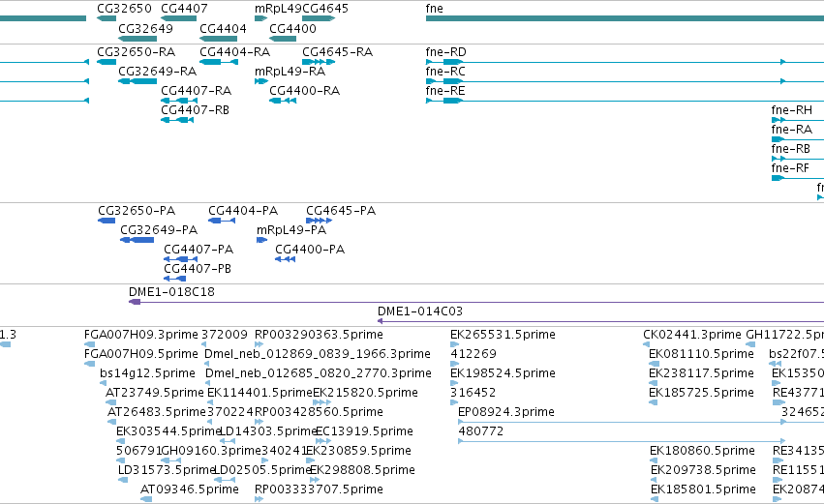Screen dimensions: 824x504
Task: Click Dmel_neb_012685_0820_2770.3prime feature
Action: tap(319, 373)
